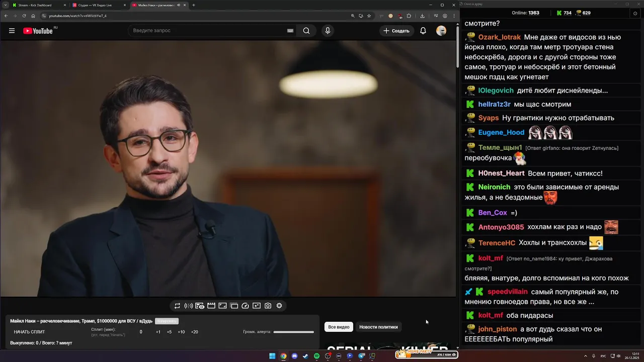
Task: Click the YouTube search magnifier button
Action: pos(306,31)
